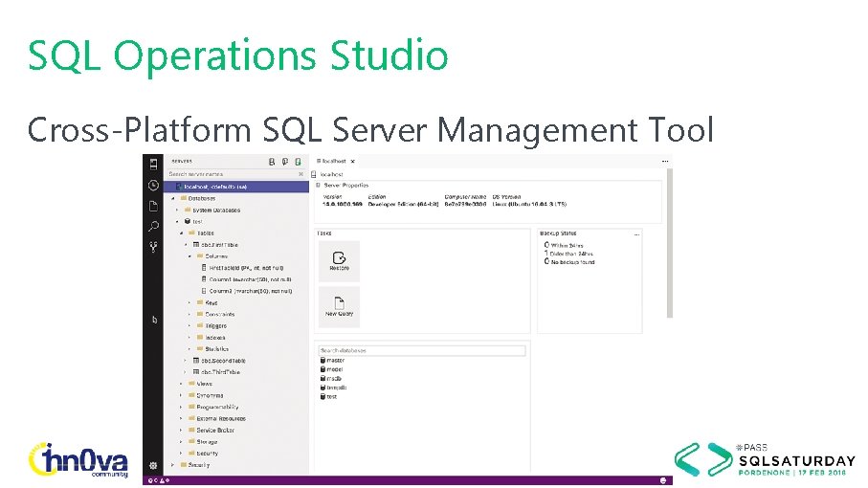Open the Explorer file icon in sidebar
Screen dimensions: 868x488
coord(153,206)
